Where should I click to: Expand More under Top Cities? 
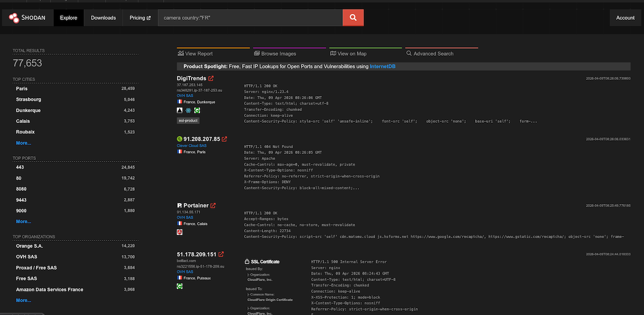point(24,143)
